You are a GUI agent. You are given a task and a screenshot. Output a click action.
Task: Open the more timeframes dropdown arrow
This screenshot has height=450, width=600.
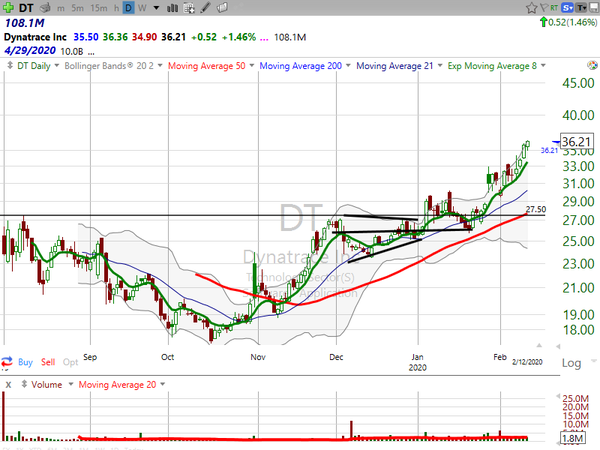point(156,8)
